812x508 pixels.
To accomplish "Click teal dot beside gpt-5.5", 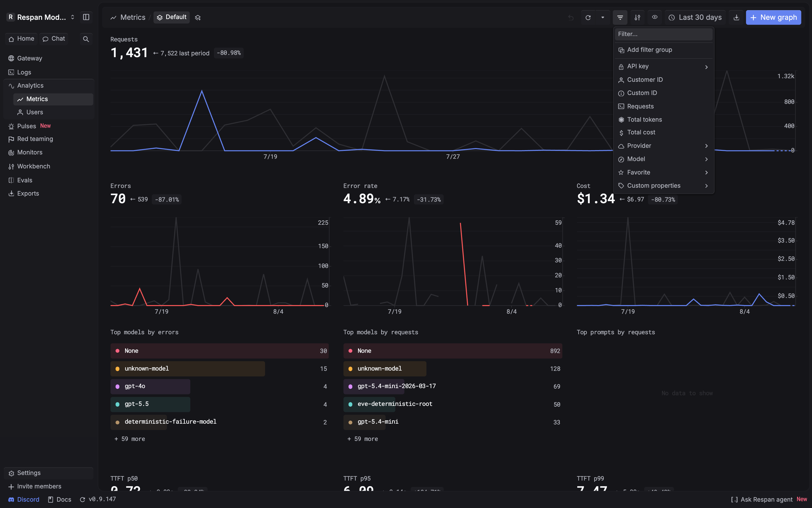I will (x=117, y=404).
